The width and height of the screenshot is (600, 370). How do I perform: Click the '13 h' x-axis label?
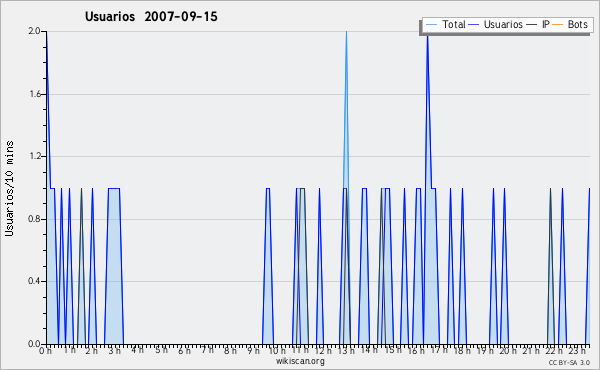point(346,350)
